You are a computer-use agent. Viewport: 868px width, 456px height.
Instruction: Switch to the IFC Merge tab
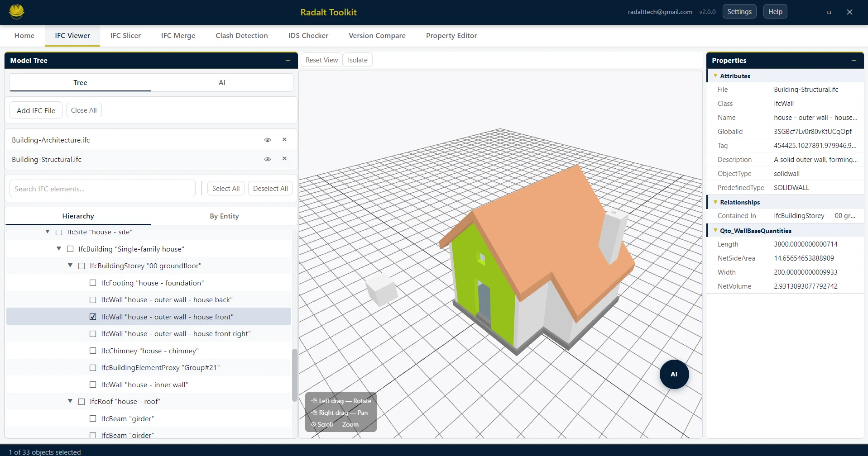[x=178, y=35]
